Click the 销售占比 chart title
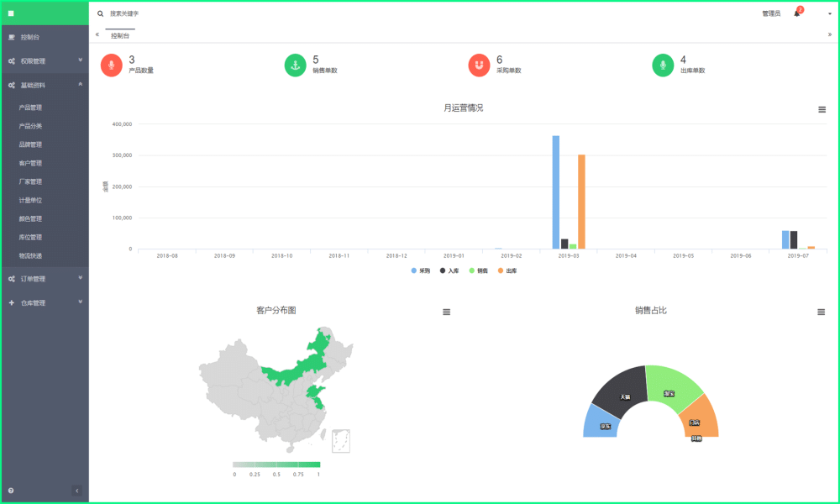 (651, 311)
